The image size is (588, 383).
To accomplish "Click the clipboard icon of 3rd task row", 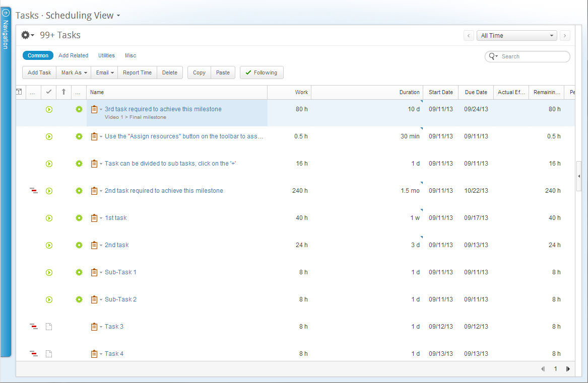I will [x=94, y=109].
